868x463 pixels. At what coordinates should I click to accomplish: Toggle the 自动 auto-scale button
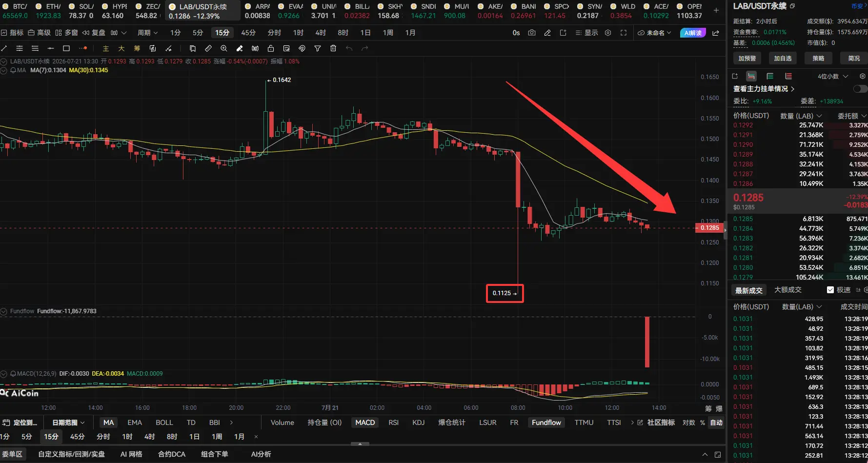tap(716, 423)
